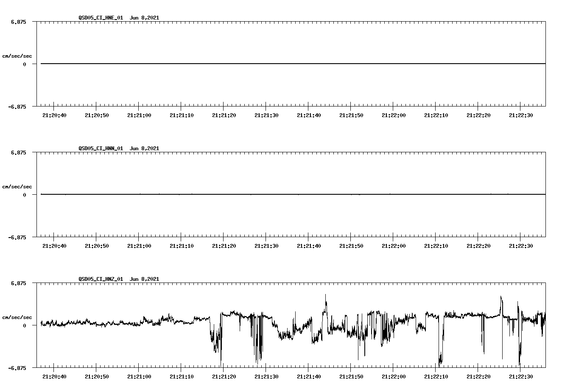This screenshot has width=576, height=392.
Task: Click the 21:22:10 label in HNN plot
Action: click(436, 246)
